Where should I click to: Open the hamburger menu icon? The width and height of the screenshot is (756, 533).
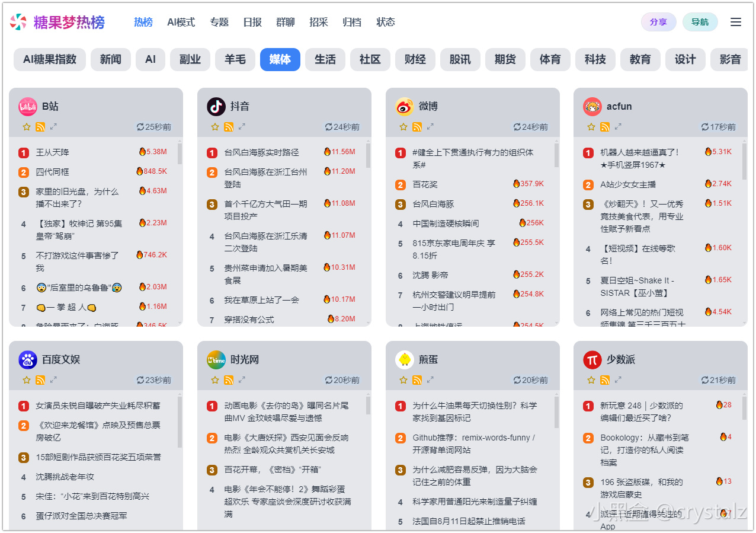(x=736, y=22)
